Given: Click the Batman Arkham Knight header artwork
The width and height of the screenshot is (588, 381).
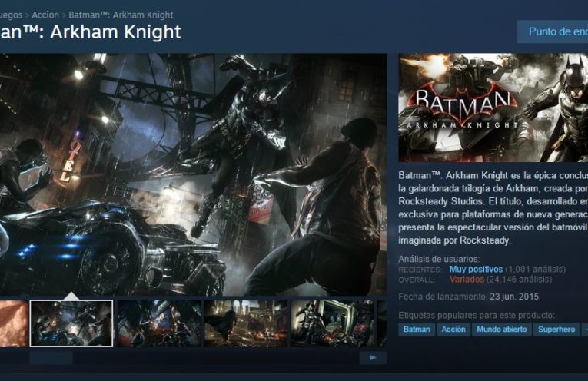Looking at the screenshot, I should (493, 108).
